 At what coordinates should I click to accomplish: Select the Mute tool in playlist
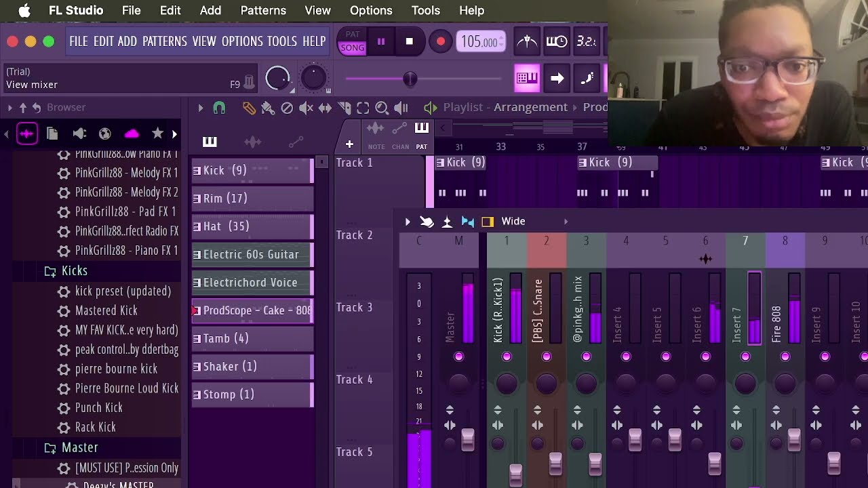306,108
